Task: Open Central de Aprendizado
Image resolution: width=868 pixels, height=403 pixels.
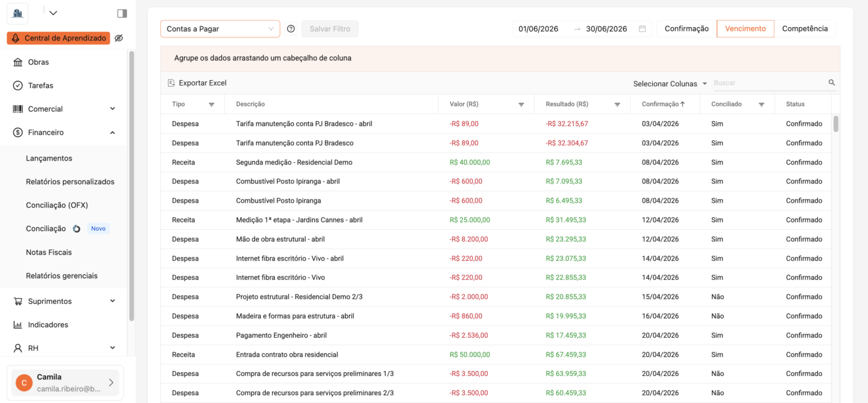Action: click(x=58, y=38)
